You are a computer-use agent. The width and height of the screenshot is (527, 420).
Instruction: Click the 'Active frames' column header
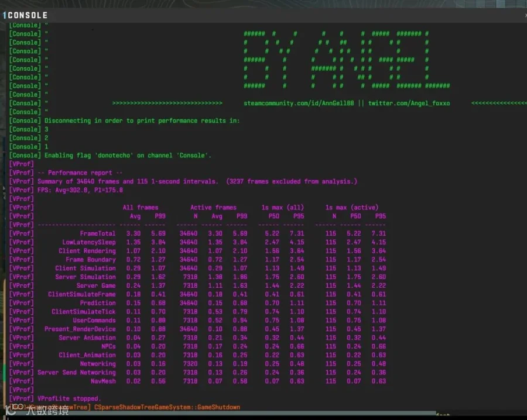[213, 208]
